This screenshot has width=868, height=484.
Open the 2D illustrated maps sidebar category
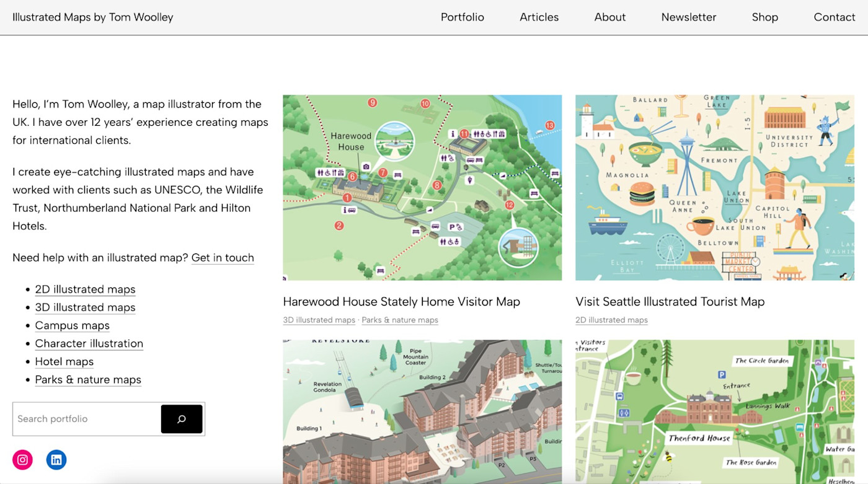point(85,289)
